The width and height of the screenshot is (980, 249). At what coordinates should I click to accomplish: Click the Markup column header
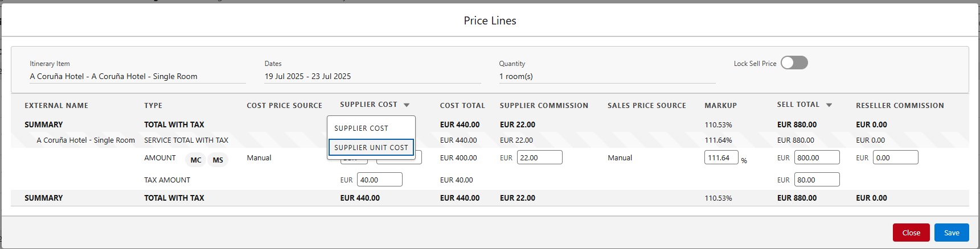tap(720, 106)
